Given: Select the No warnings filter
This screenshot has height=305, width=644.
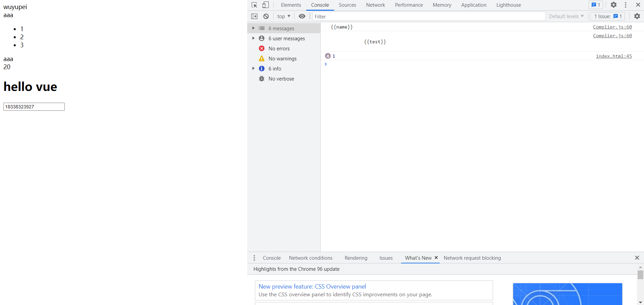Looking at the screenshot, I should [x=284, y=59].
